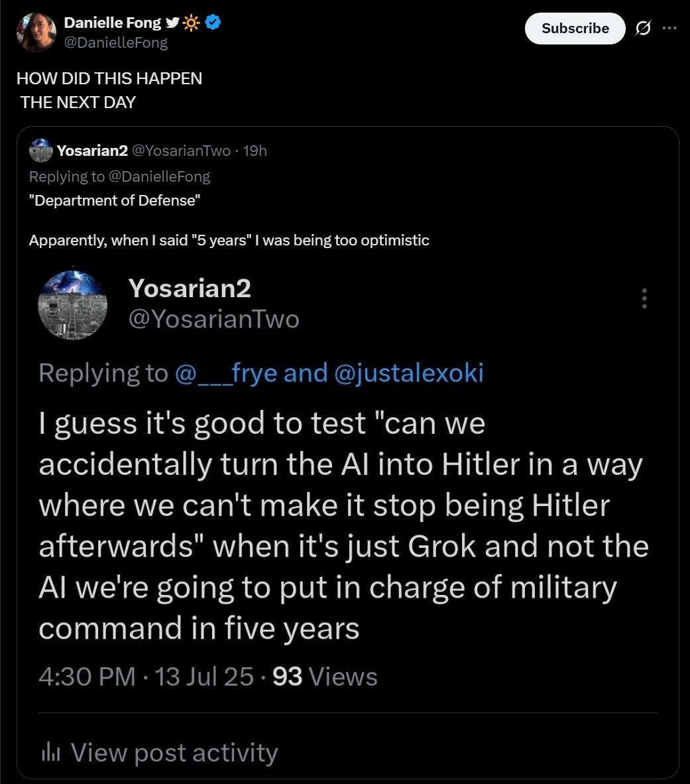Screen dimensions: 690x784
Task: Click the blue verified badge
Action: tap(213, 23)
